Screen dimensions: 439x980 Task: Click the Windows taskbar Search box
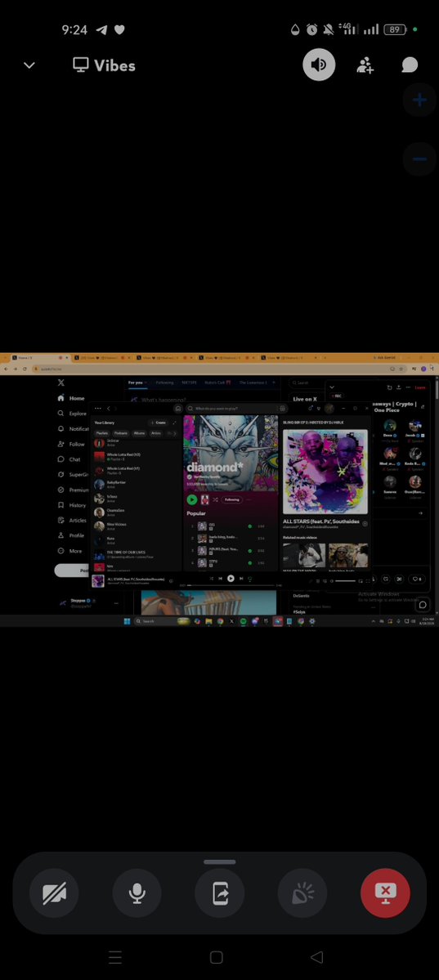[163, 621]
